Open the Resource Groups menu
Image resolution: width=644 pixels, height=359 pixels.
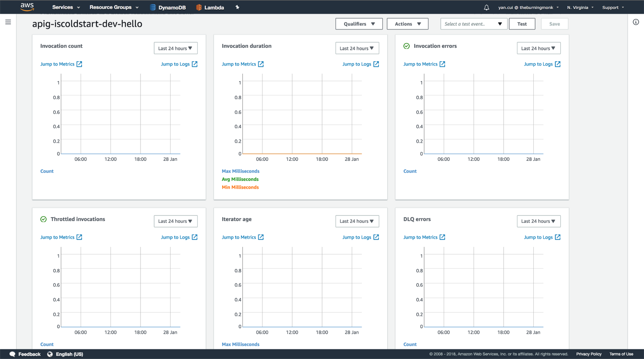coord(114,7)
